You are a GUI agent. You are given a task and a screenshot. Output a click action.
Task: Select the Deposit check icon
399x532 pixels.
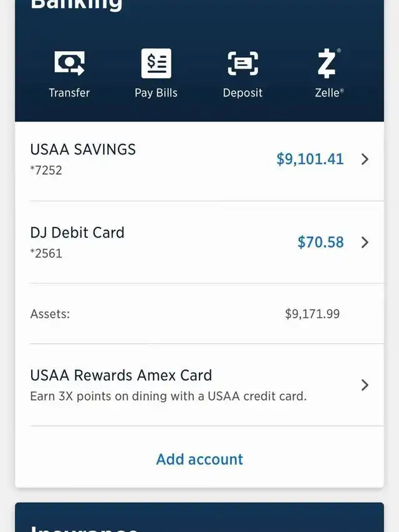point(243,63)
